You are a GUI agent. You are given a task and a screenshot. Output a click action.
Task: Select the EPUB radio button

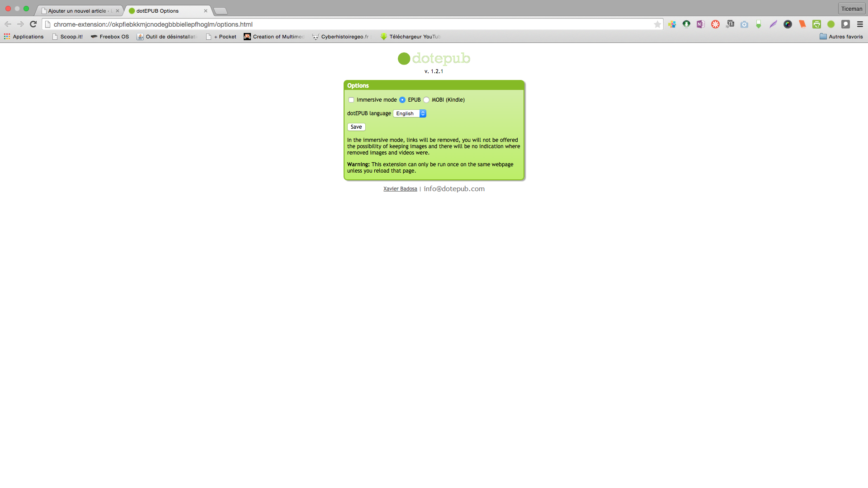402,99
